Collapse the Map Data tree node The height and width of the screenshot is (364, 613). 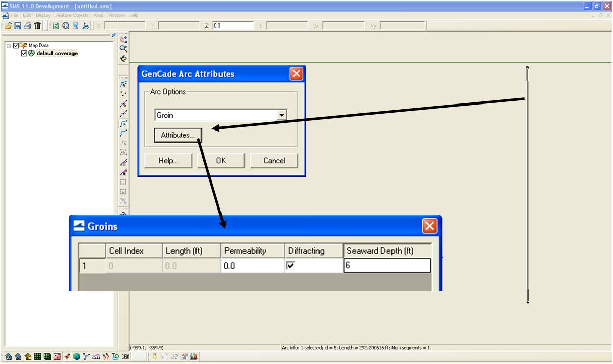click(x=9, y=45)
